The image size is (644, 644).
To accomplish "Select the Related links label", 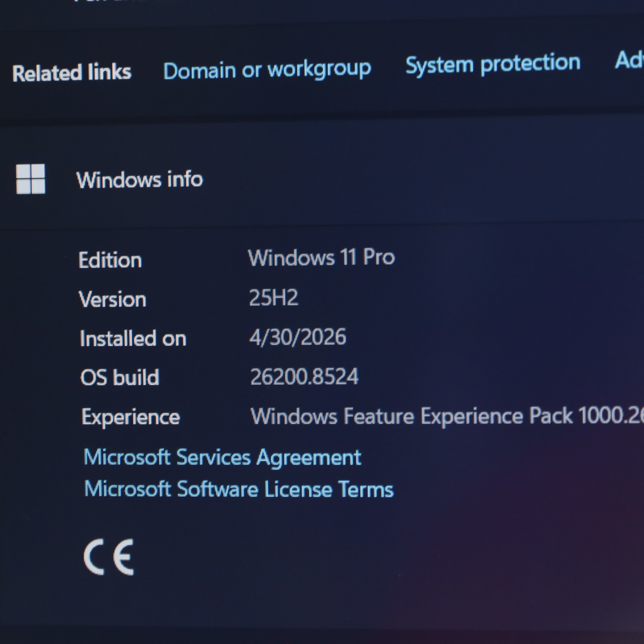I will point(72,73).
